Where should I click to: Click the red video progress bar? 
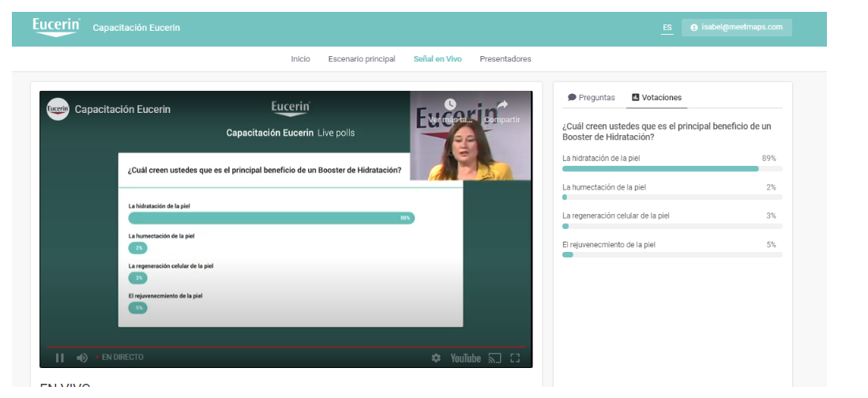click(x=286, y=347)
